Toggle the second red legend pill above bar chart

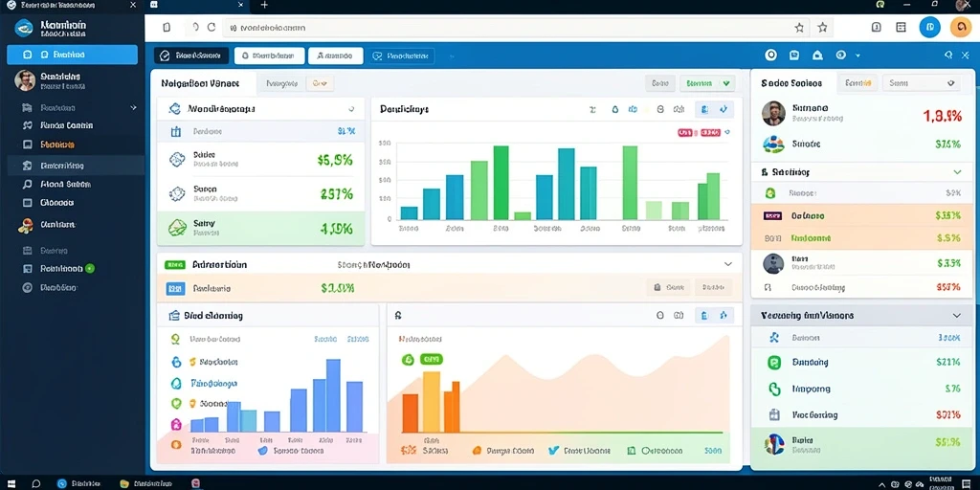point(710,132)
